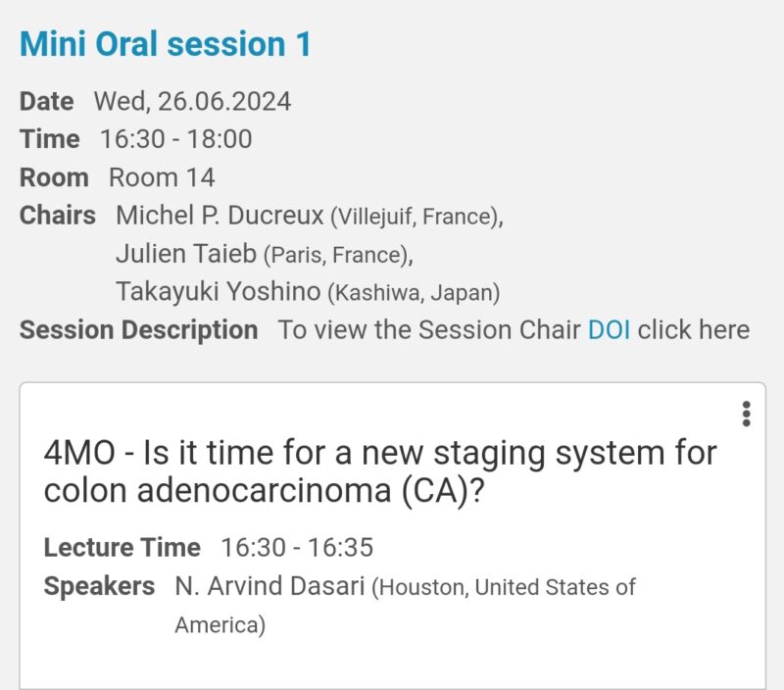Click 'click here' text after DOI
Image resolution: width=784 pixels, height=690 pixels.
point(694,330)
